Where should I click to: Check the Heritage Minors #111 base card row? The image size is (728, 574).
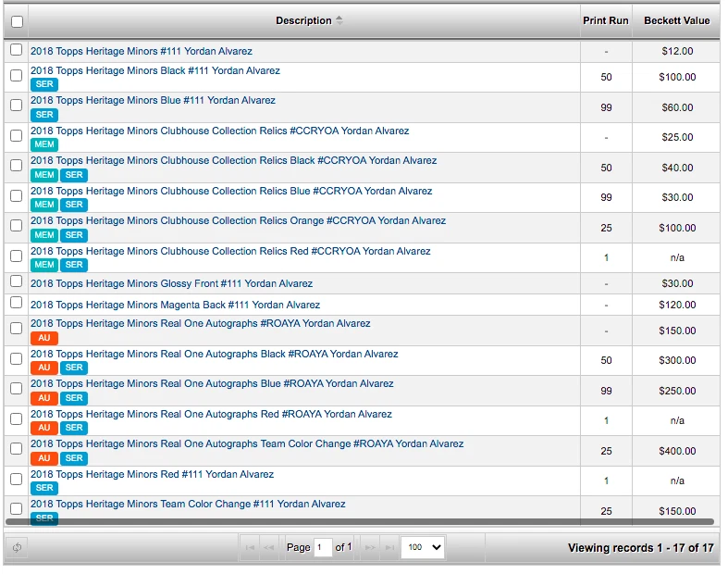tap(17, 49)
